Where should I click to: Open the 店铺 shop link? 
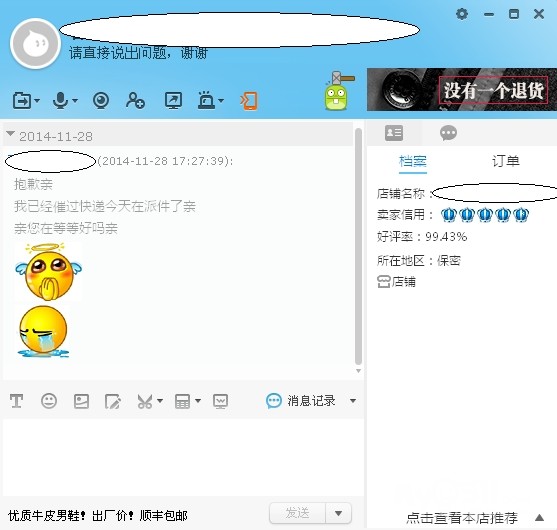pyautogui.click(x=404, y=282)
